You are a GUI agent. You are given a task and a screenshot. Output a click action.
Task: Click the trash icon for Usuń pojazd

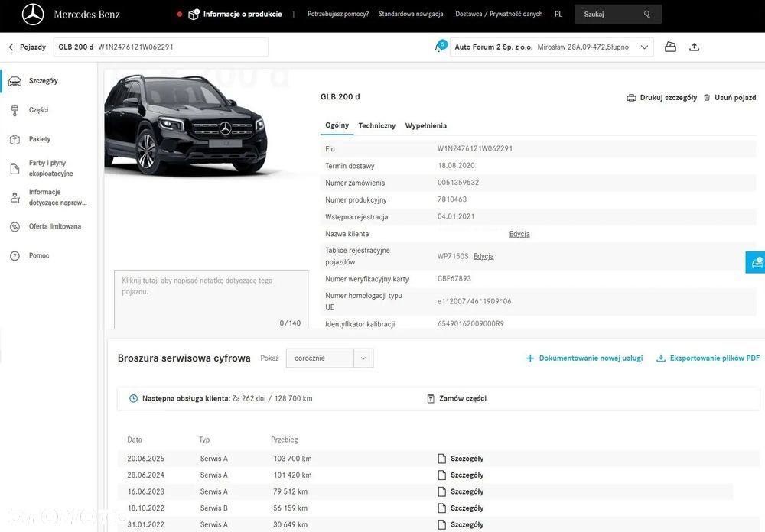[707, 98]
